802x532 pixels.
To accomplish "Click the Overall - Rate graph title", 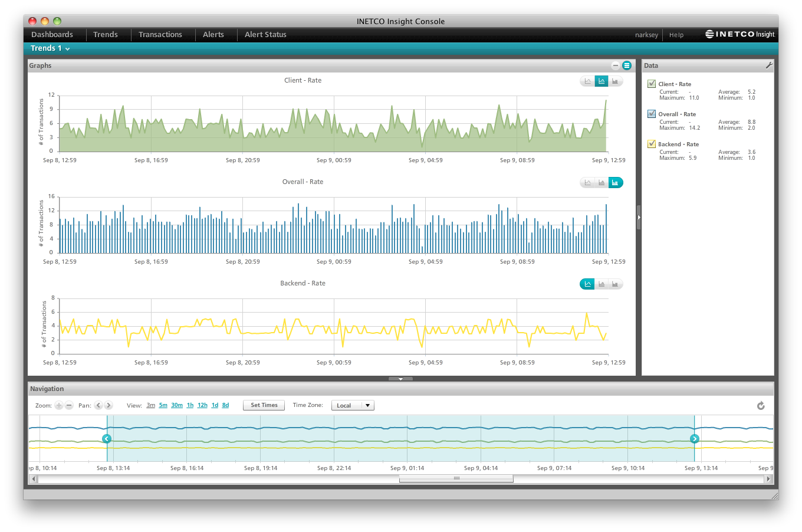I will [x=303, y=182].
